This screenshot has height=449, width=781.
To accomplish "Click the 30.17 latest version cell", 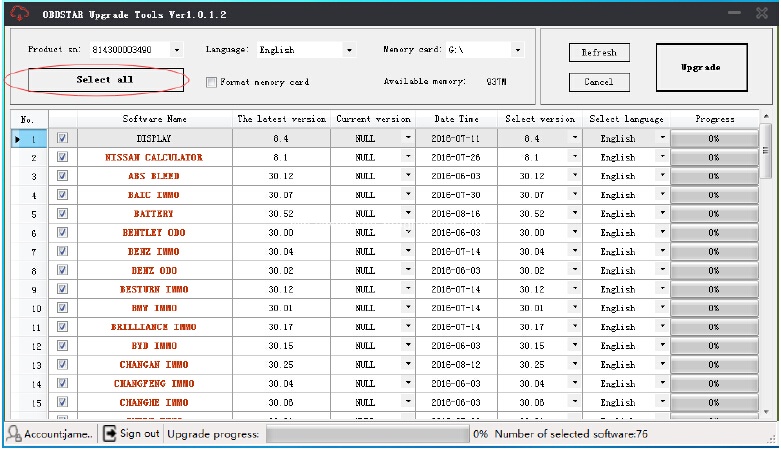I will pos(281,327).
